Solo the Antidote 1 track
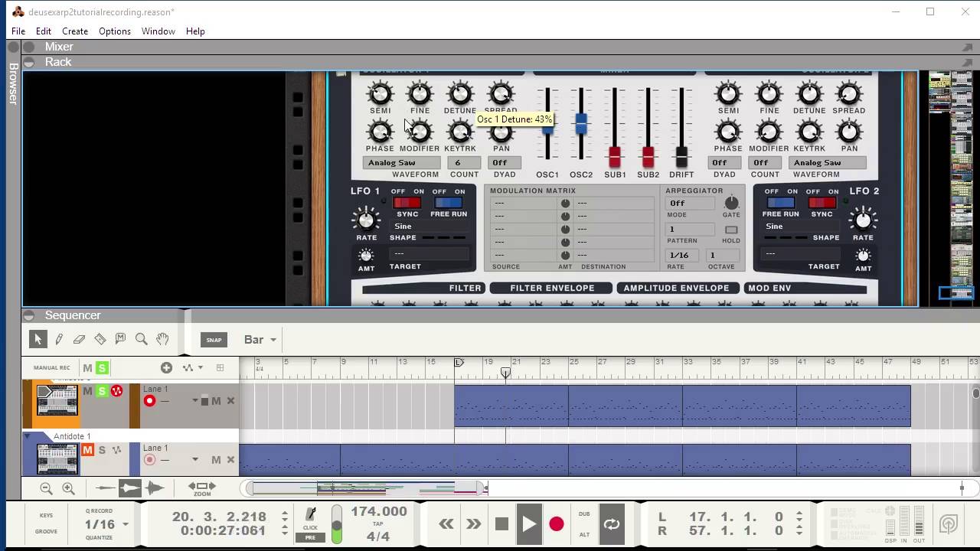Viewport: 980px width, 551px height. [102, 450]
